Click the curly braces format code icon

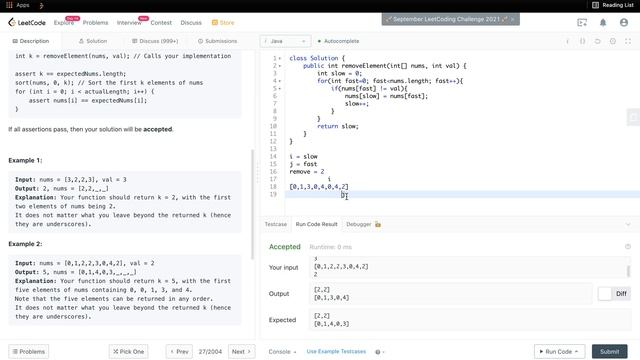click(582, 41)
